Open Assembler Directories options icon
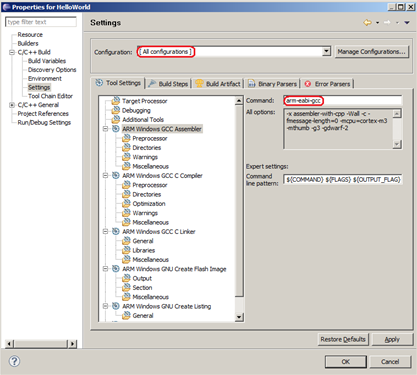The image size is (417, 375). click(126, 147)
